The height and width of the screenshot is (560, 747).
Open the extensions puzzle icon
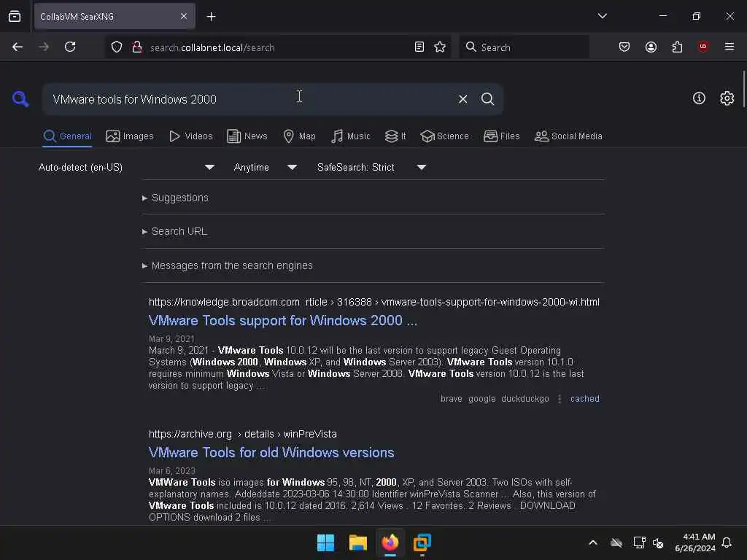[677, 47]
